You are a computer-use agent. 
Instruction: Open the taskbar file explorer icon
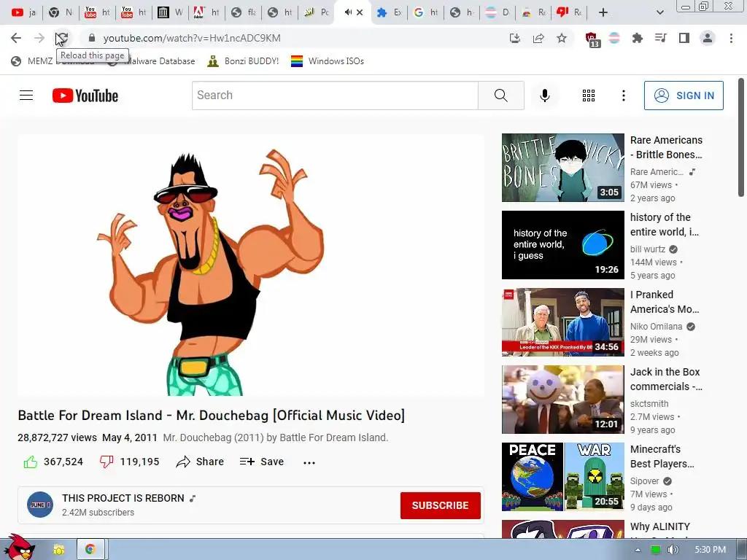coord(58,550)
